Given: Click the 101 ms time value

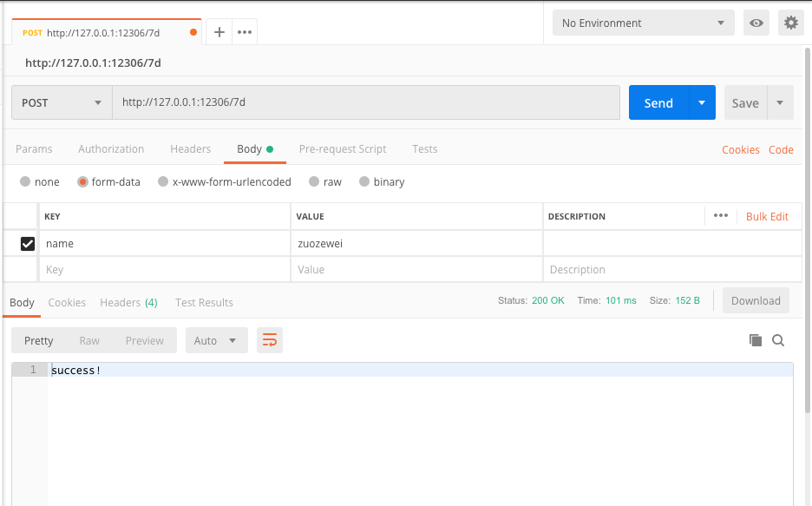Looking at the screenshot, I should pos(621,300).
